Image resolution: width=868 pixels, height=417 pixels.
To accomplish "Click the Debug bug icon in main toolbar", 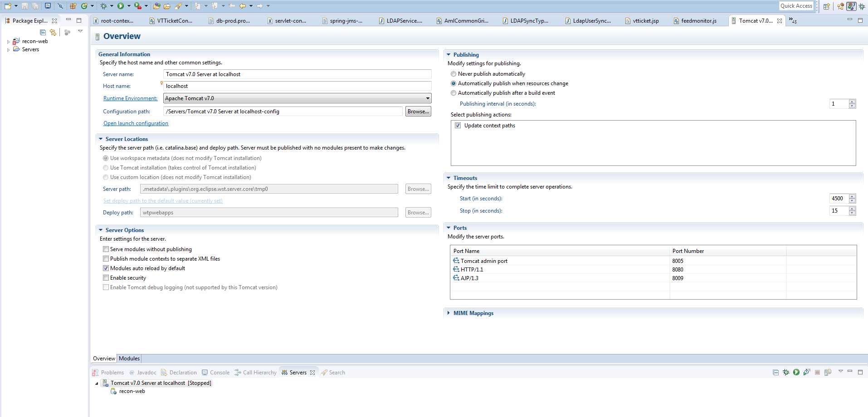I will (x=103, y=6).
